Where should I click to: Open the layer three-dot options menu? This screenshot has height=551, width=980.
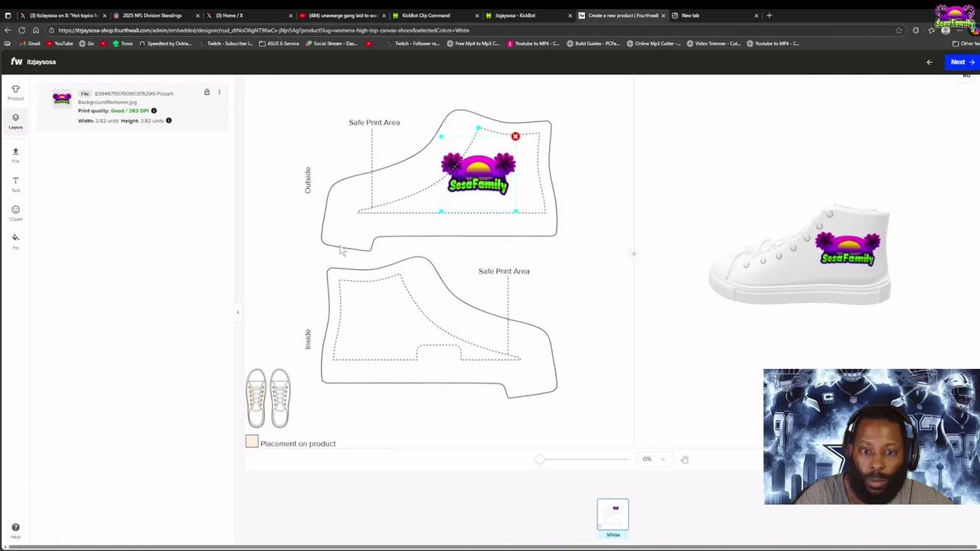(x=219, y=92)
